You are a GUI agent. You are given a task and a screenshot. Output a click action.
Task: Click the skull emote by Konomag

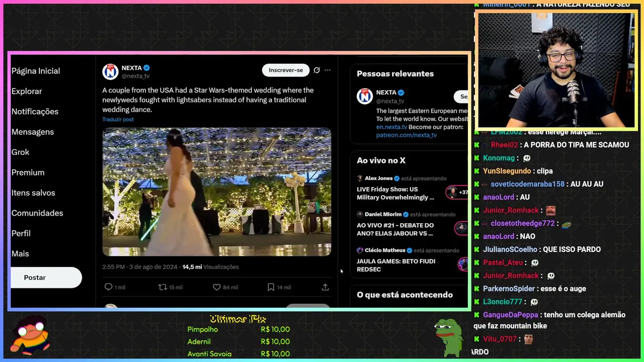click(527, 158)
